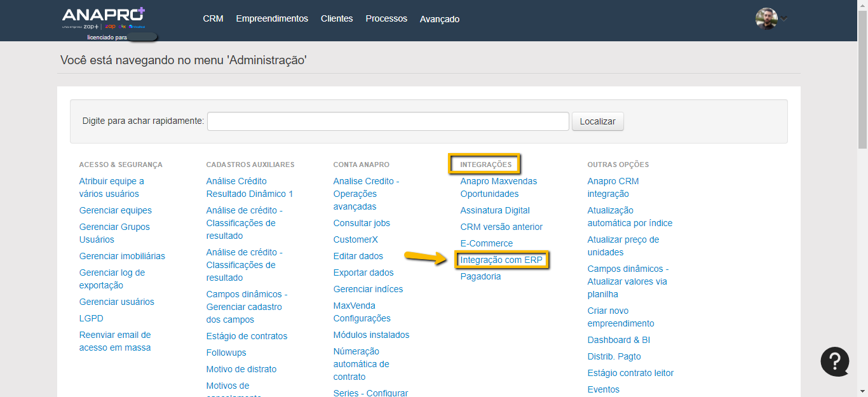
Task: Open the help question mark bubble
Action: pos(834,361)
